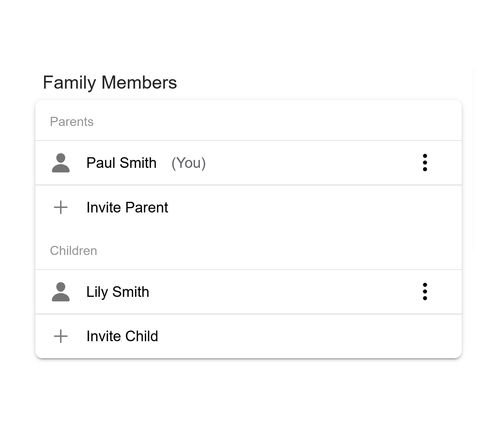
Task: Click the Invite Parent option
Action: click(127, 208)
